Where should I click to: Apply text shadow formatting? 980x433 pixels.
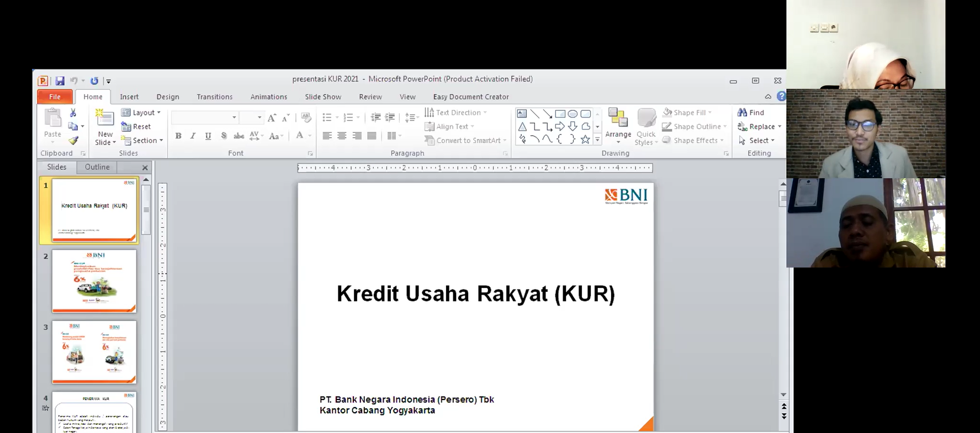[x=224, y=136]
